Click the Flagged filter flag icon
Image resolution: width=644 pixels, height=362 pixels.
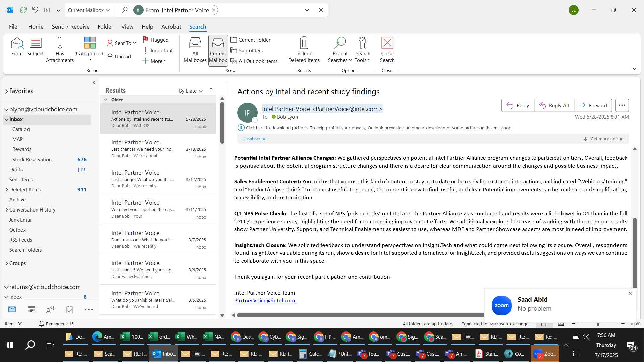pyautogui.click(x=145, y=40)
